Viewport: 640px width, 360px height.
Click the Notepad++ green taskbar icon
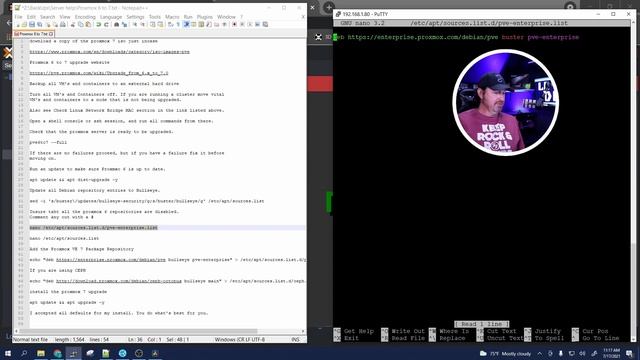[106, 353]
